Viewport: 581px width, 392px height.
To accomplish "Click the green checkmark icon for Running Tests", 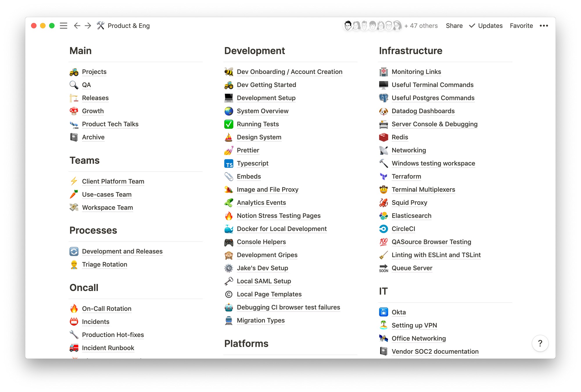I will coord(229,124).
